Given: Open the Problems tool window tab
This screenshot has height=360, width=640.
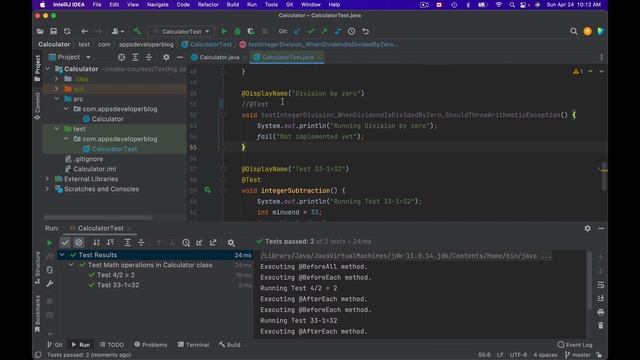Looking at the screenshot, I should [151, 345].
